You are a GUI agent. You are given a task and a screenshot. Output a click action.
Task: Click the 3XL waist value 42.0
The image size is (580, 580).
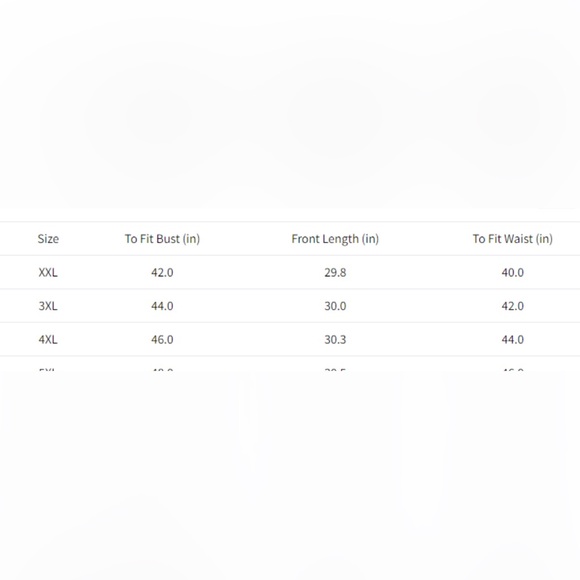pyautogui.click(x=513, y=306)
